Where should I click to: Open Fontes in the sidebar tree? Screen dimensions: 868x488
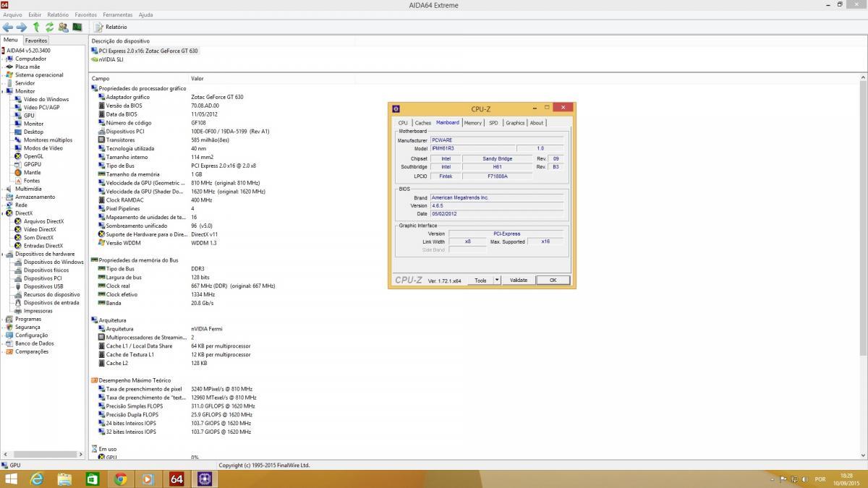(32, 181)
